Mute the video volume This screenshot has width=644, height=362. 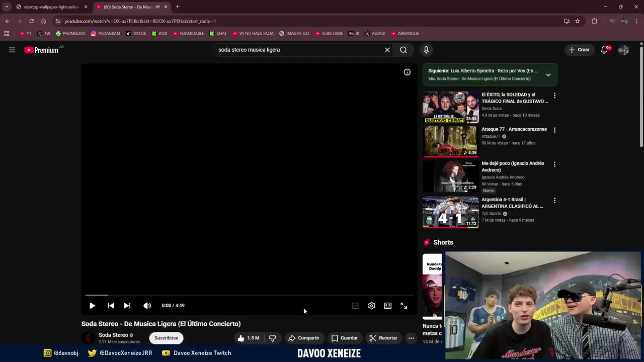[147, 305]
